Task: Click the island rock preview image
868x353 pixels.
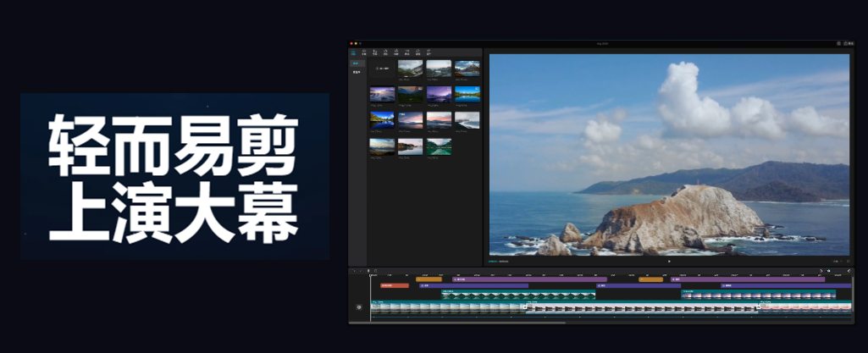Action: (x=669, y=154)
